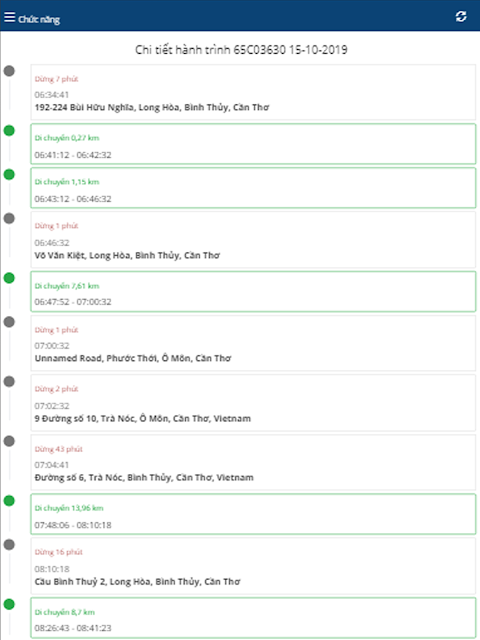Select gray marker for 06:34:41 stop
Viewport: 480px width, 640px height.
(9, 71)
